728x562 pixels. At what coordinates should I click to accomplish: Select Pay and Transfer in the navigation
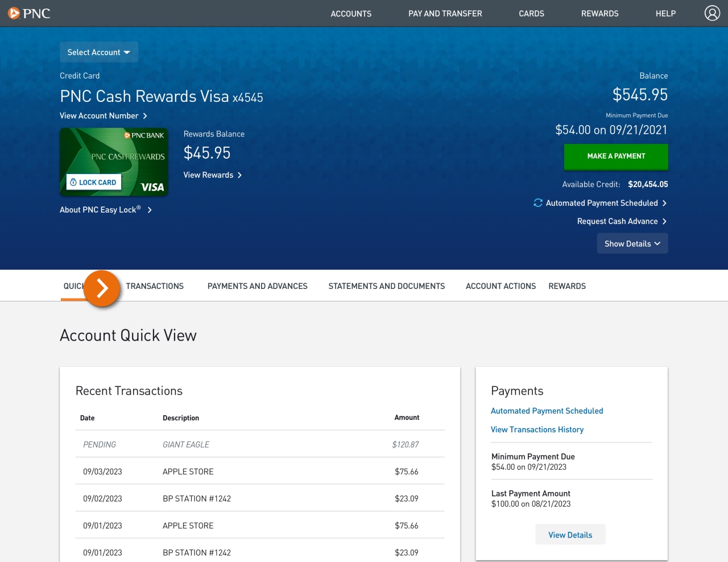(445, 13)
